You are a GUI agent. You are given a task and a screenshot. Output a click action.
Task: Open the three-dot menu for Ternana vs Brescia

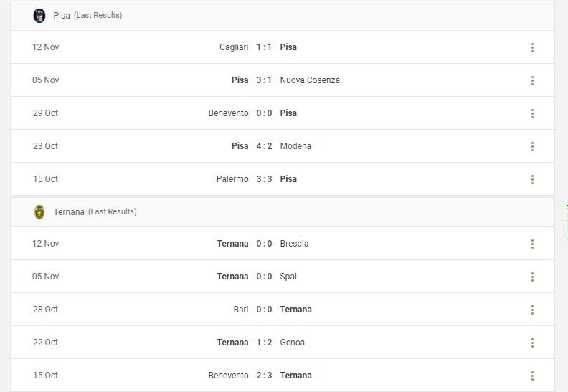tap(532, 244)
